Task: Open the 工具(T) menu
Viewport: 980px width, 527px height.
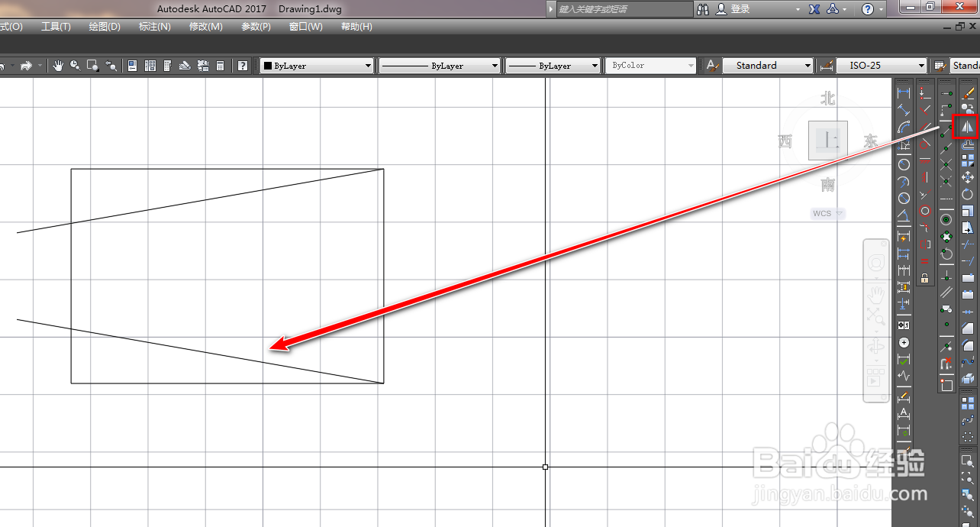Action: tap(56, 27)
